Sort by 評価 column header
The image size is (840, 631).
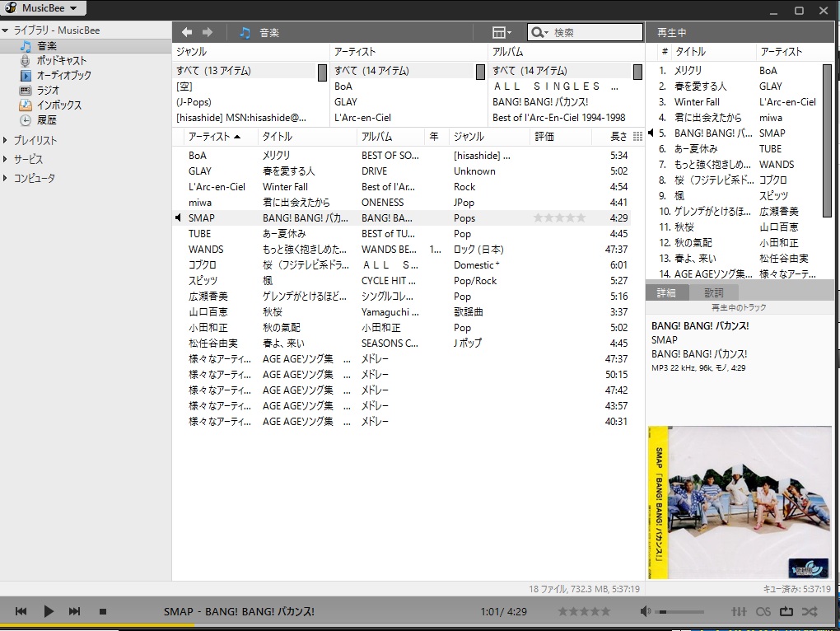[560, 137]
